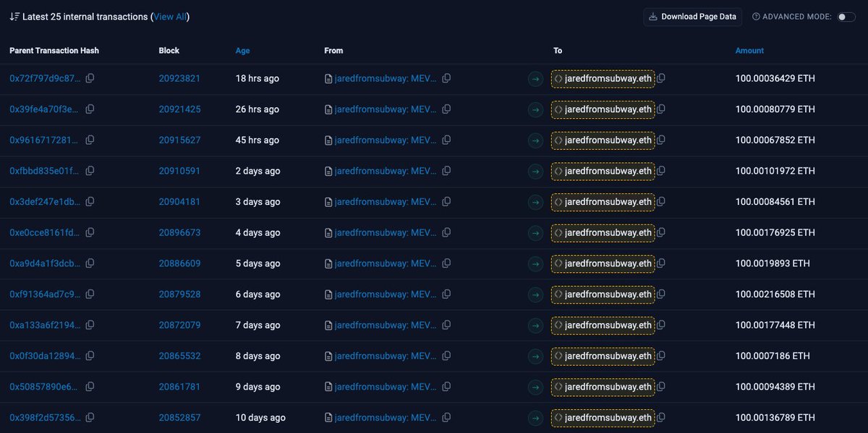Image resolution: width=868 pixels, height=433 pixels.
Task: Open block 20921425
Action: [x=179, y=109]
